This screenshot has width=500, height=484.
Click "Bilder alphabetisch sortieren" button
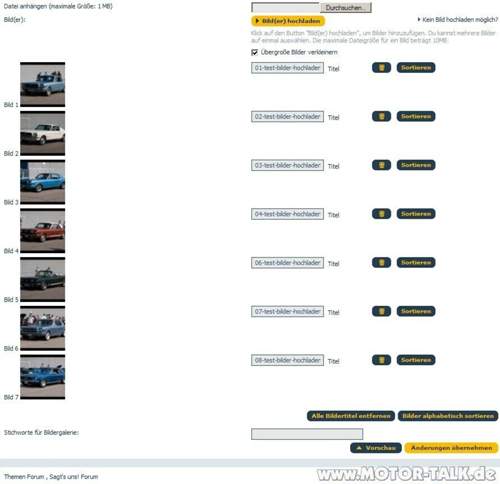pyautogui.click(x=448, y=416)
